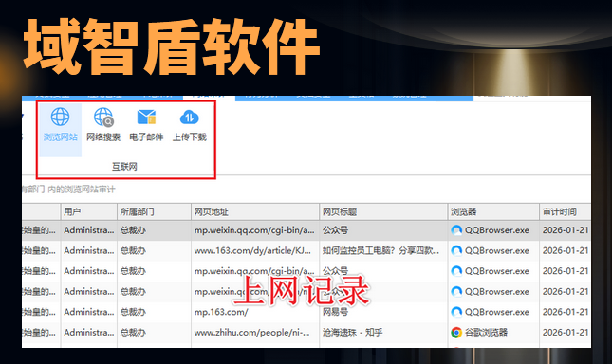Open the 电子邮件 envelope icon

click(x=146, y=117)
